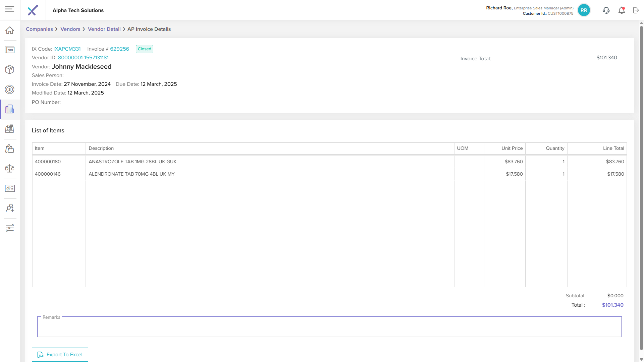The width and height of the screenshot is (644, 362).
Task: Open the dollar coin finance icon
Action: point(10,89)
